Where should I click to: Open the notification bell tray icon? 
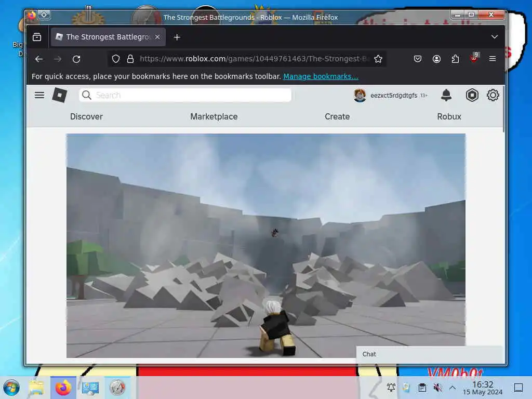click(391, 388)
